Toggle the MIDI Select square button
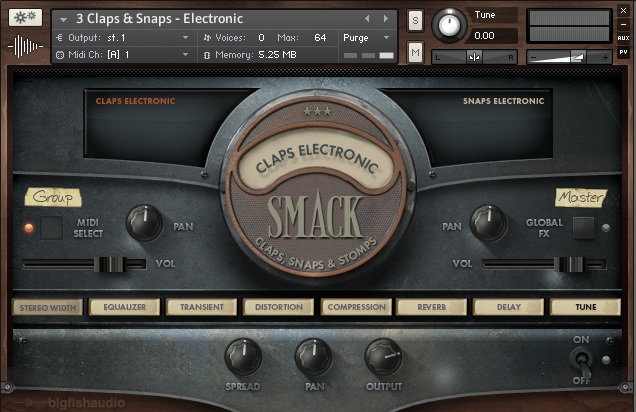The height and width of the screenshot is (412, 636). pos(52,227)
